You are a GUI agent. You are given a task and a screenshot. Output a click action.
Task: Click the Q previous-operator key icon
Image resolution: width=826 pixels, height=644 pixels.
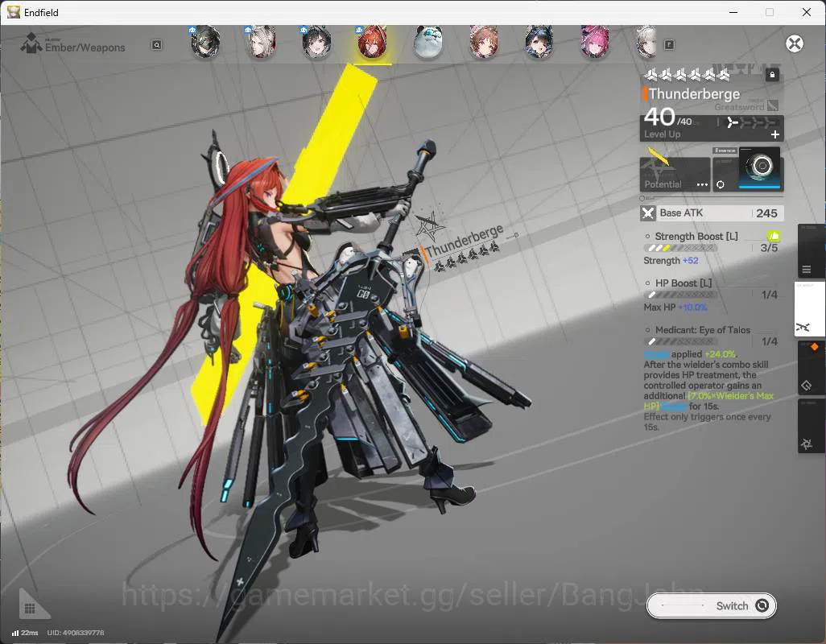click(x=157, y=45)
